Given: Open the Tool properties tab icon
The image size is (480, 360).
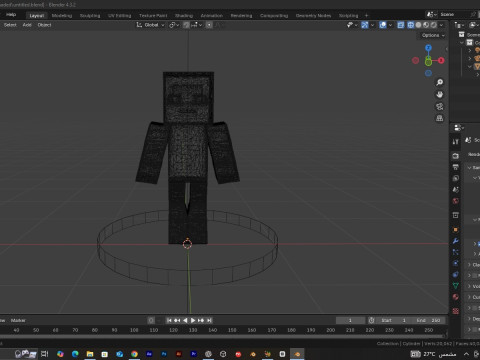Looking at the screenshot, I should pyautogui.click(x=456, y=142).
